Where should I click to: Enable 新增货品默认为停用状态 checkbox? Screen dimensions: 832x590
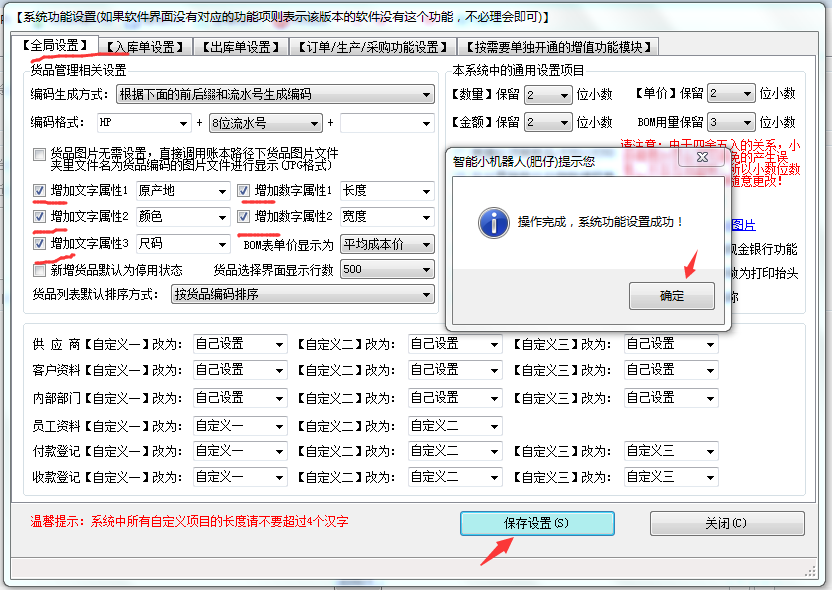(x=39, y=270)
